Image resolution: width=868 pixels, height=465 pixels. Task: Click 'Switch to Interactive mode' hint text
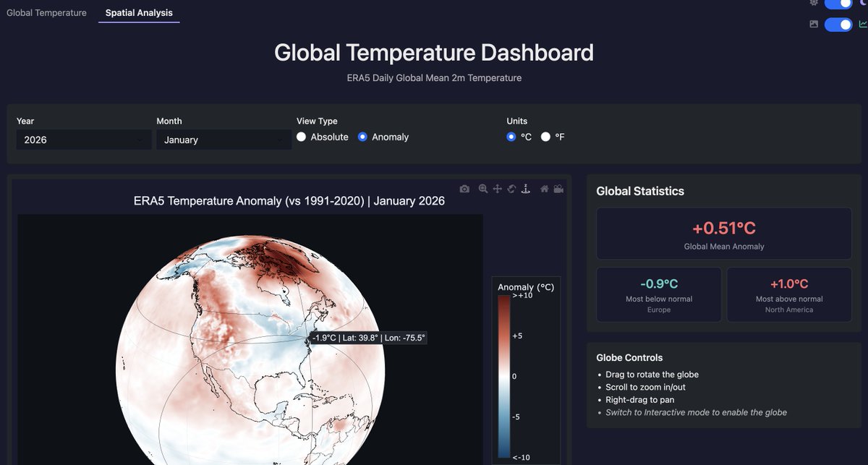click(x=697, y=412)
